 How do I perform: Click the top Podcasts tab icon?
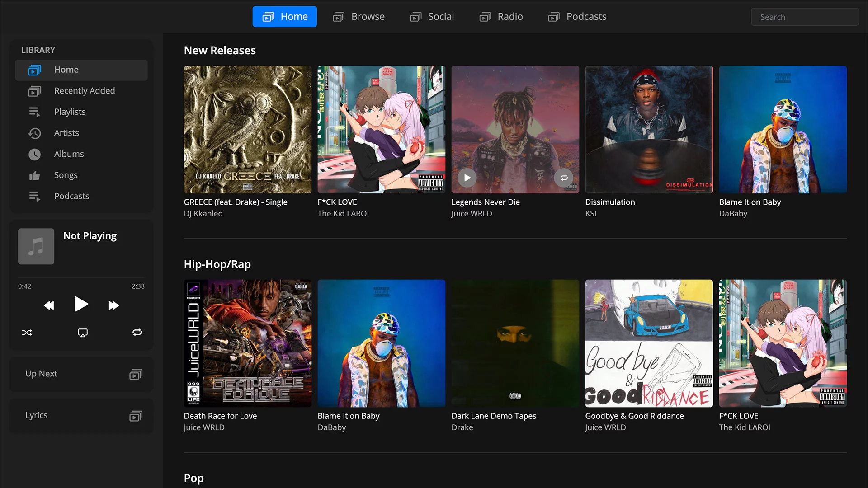coord(554,17)
